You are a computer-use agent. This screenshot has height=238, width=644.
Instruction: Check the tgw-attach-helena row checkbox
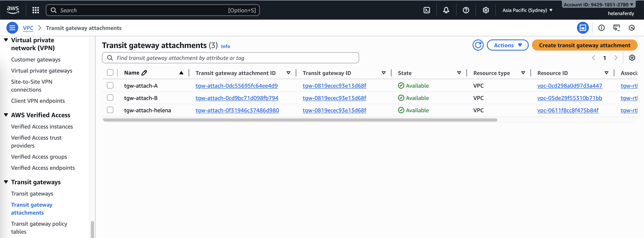click(x=110, y=110)
